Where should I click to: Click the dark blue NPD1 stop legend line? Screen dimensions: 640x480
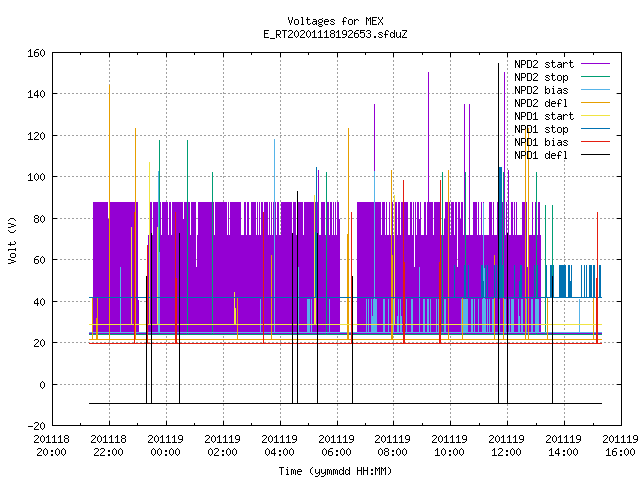[x=596, y=129]
